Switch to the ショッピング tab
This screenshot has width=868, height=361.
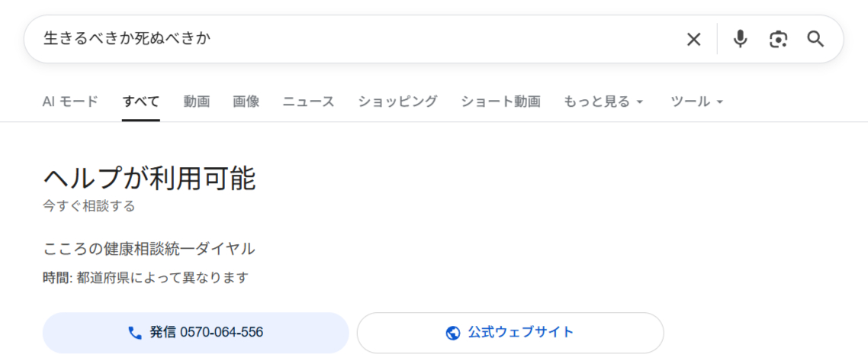397,102
